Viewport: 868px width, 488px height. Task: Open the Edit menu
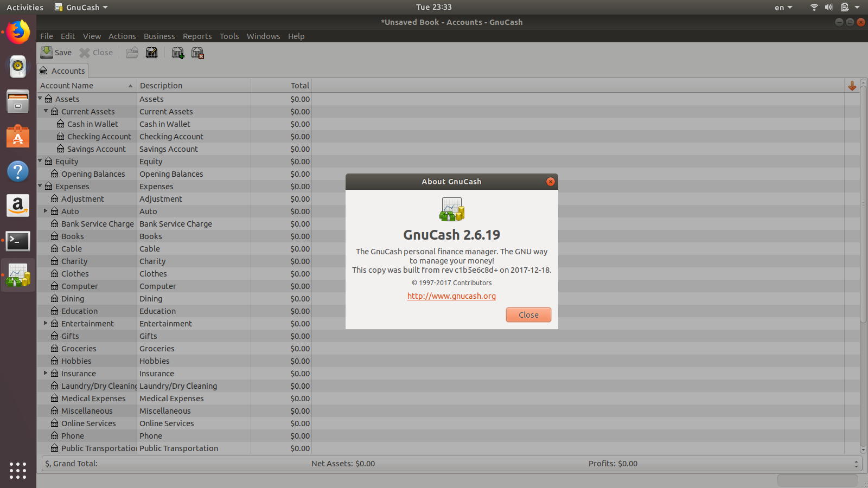(x=68, y=36)
